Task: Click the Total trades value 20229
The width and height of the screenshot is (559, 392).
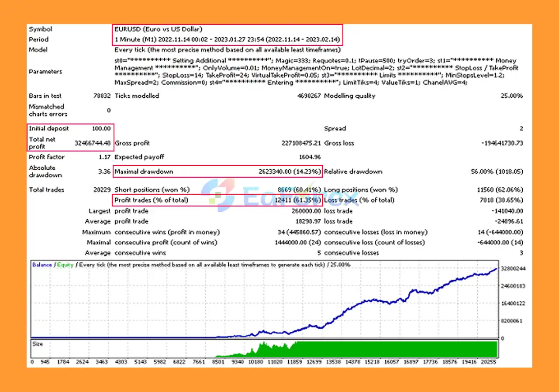Action: click(101, 190)
